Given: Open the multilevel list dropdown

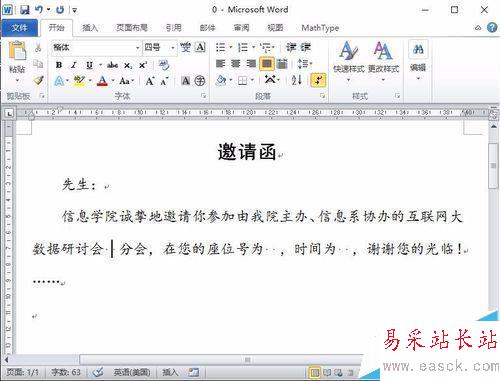Looking at the screenshot, I should pos(274,47).
